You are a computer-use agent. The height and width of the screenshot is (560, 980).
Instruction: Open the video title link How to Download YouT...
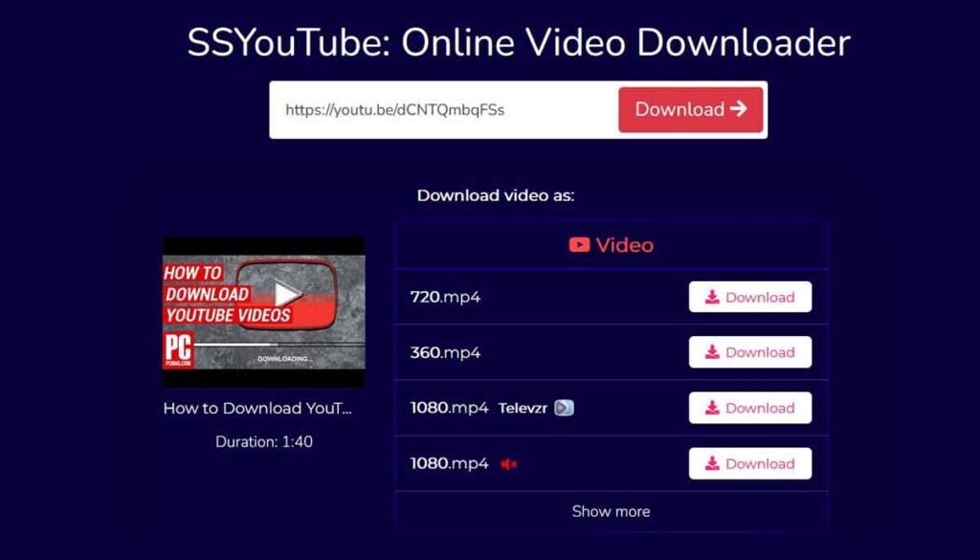259,408
